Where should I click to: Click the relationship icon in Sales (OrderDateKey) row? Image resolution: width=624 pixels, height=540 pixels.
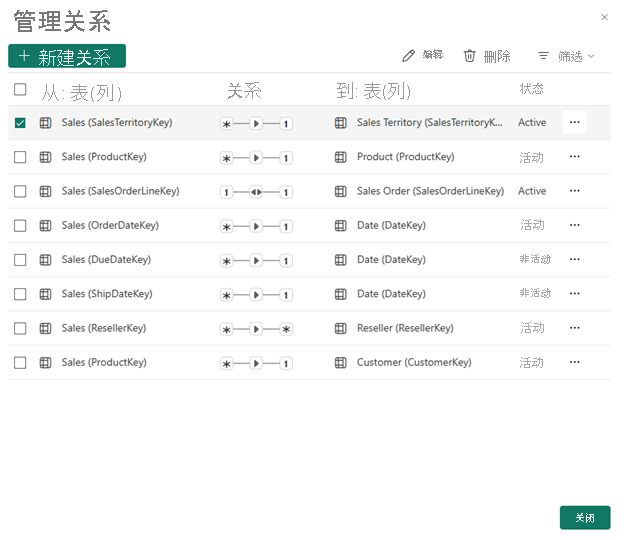tap(256, 226)
